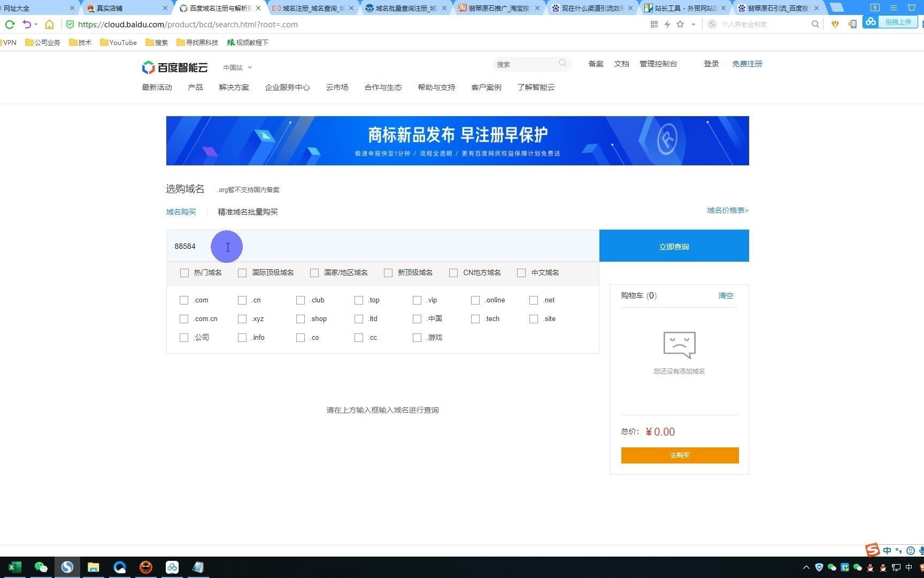Click the Baidu AI Cloud logo

[x=174, y=67]
